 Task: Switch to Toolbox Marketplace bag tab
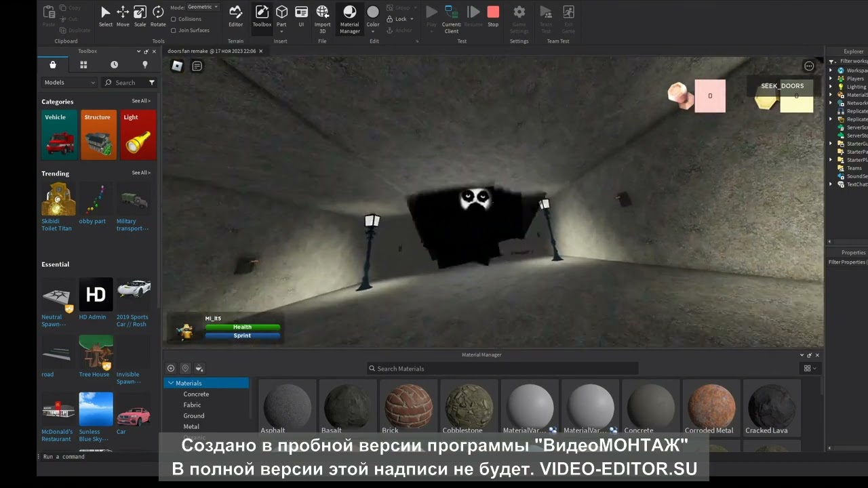click(x=53, y=64)
